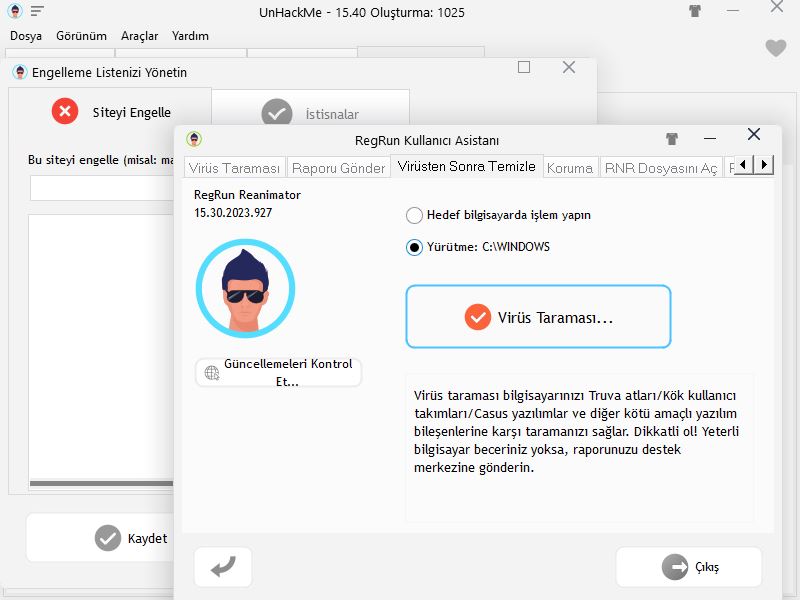Switch to the Raporu Gönder tab
The image size is (800, 600).
point(338,167)
